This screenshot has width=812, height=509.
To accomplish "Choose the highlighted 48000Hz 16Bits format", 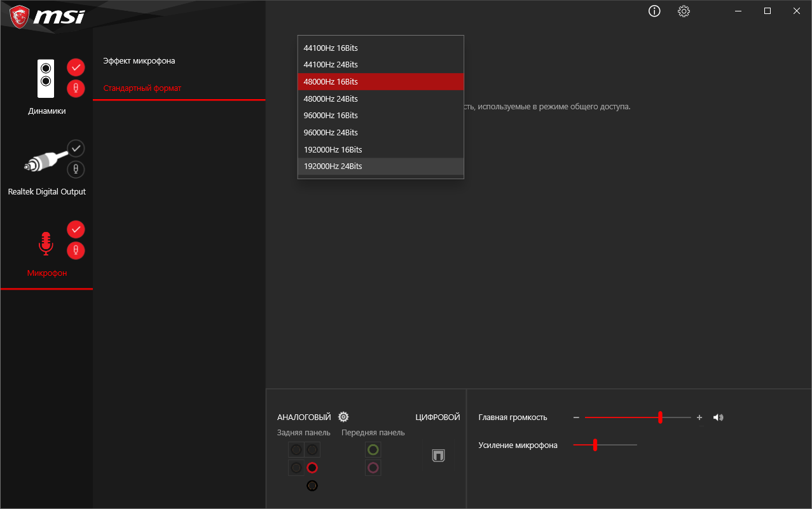I will [381, 81].
